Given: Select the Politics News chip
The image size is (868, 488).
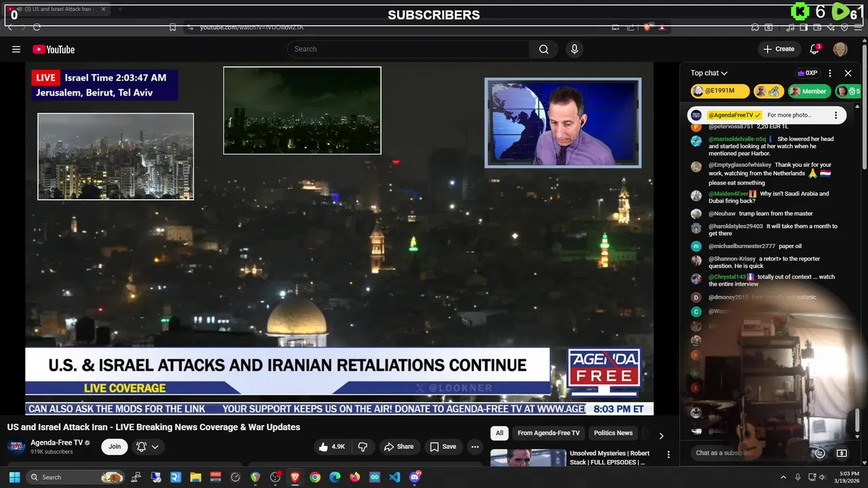Looking at the screenshot, I should click(x=613, y=433).
